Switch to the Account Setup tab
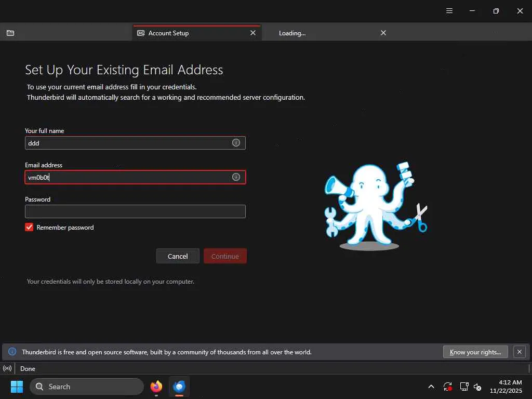Screen dimensions: 532x399 196,33
